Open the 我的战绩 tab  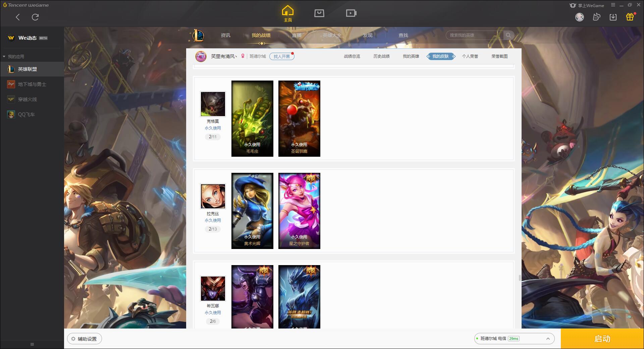coord(261,35)
